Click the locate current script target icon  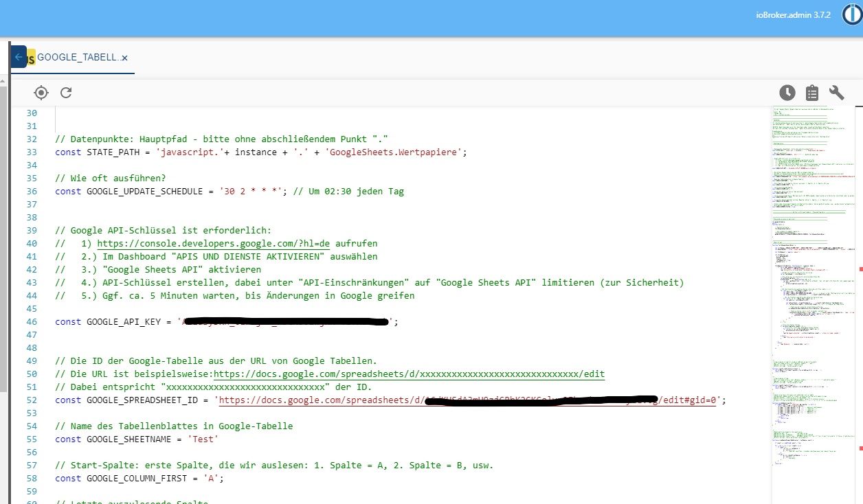pyautogui.click(x=41, y=93)
